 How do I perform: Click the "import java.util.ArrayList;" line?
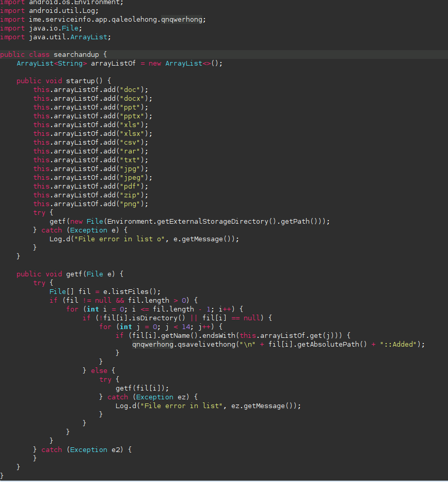pyautogui.click(x=55, y=37)
